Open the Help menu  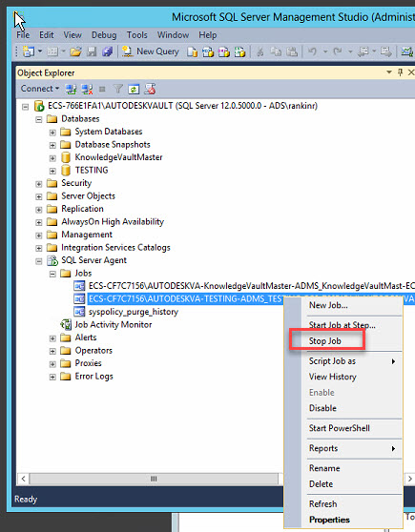click(208, 35)
